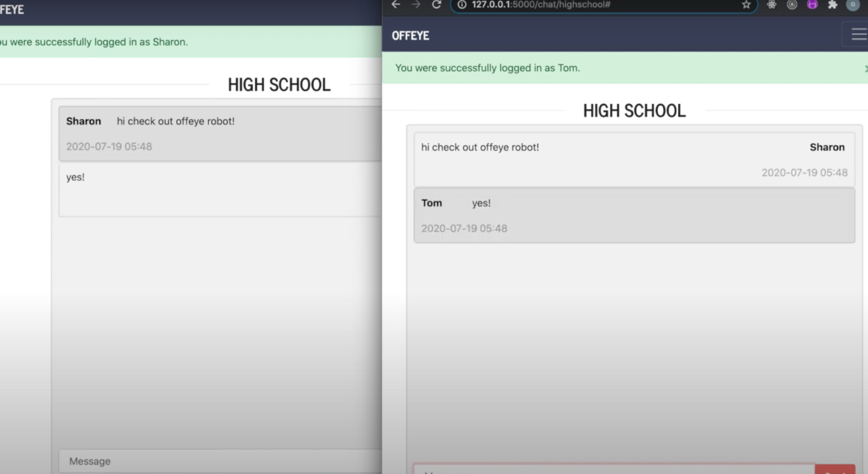Reload the chat page
The image size is (868, 474).
437,5
